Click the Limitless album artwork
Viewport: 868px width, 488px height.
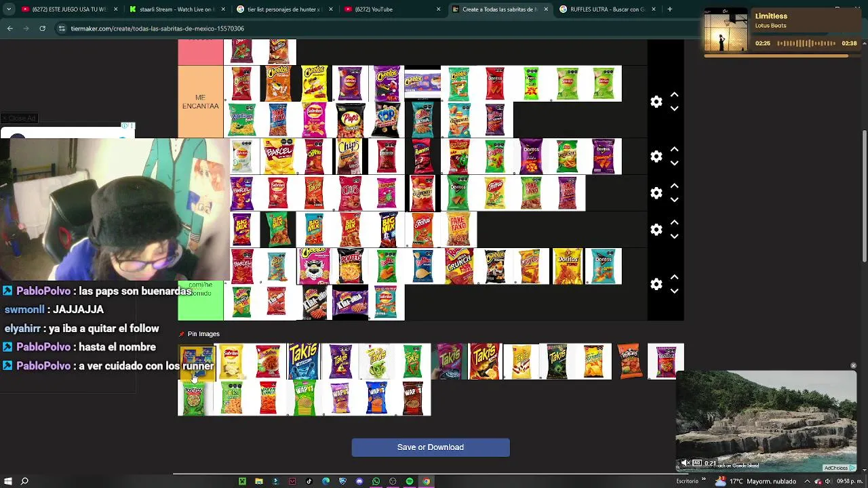coord(726,30)
